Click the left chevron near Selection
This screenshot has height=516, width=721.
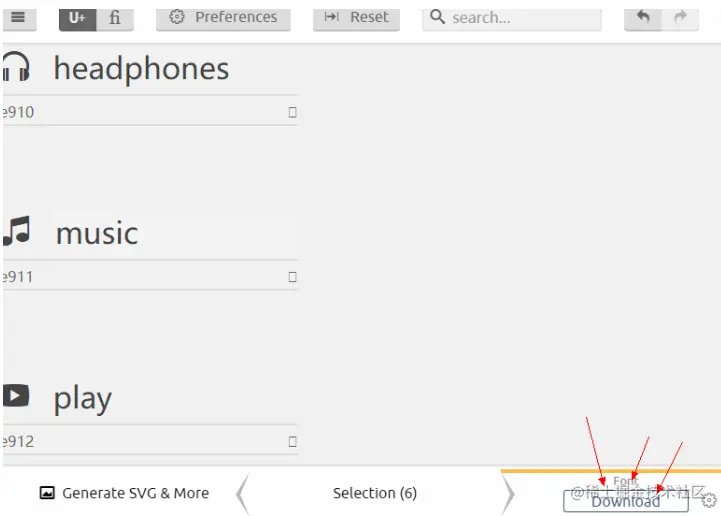(x=242, y=493)
